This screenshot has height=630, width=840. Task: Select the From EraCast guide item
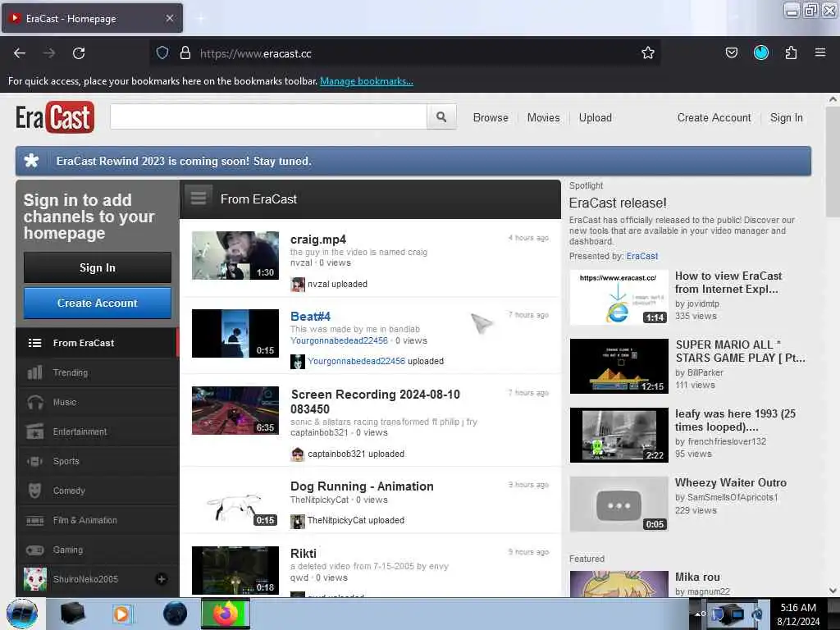[97, 343]
